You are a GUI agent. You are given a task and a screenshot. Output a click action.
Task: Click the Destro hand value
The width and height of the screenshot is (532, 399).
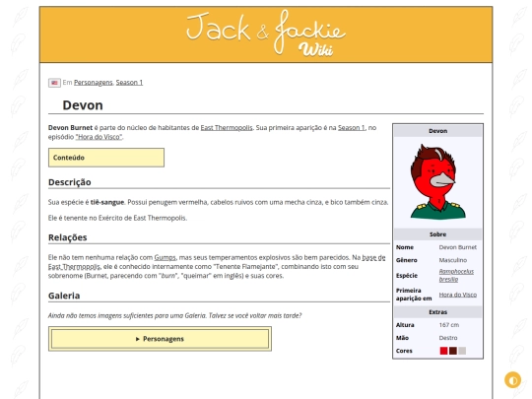[448, 338]
